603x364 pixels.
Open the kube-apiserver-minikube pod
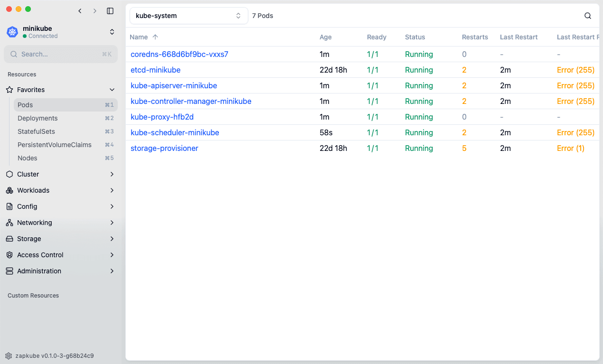(x=174, y=85)
